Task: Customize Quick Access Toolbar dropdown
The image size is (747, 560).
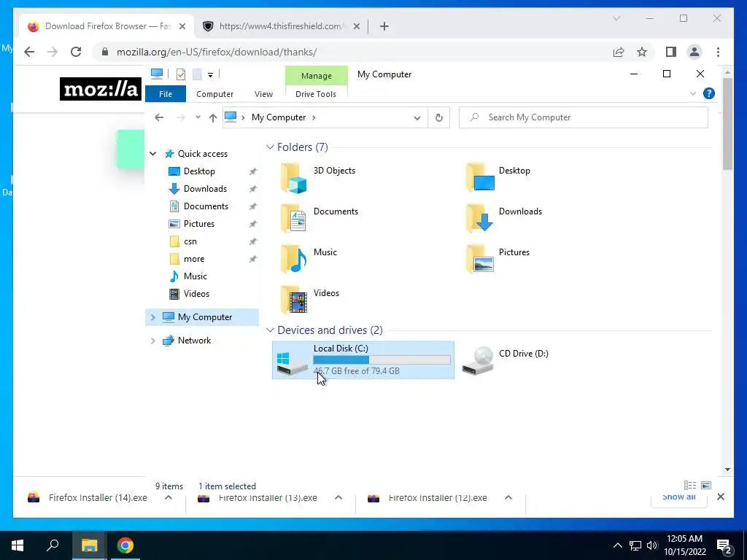Action: point(210,75)
